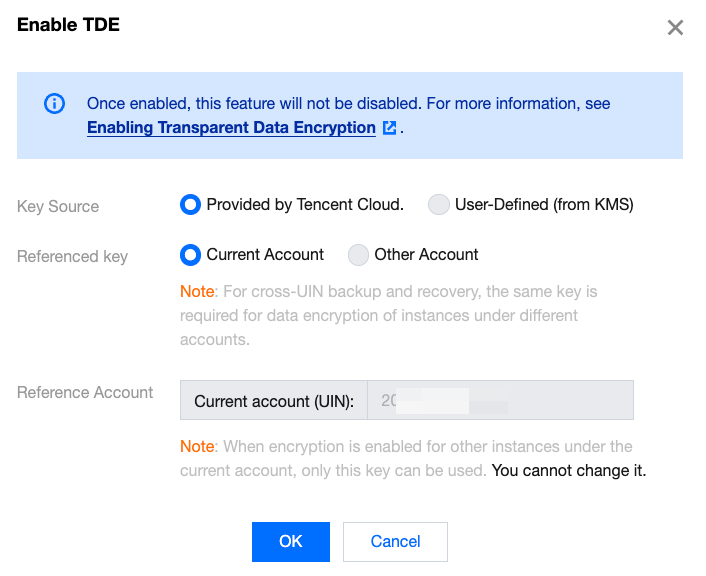The height and width of the screenshot is (576, 706).
Task: Click the "Once enabled" warning banner text
Action: click(348, 103)
